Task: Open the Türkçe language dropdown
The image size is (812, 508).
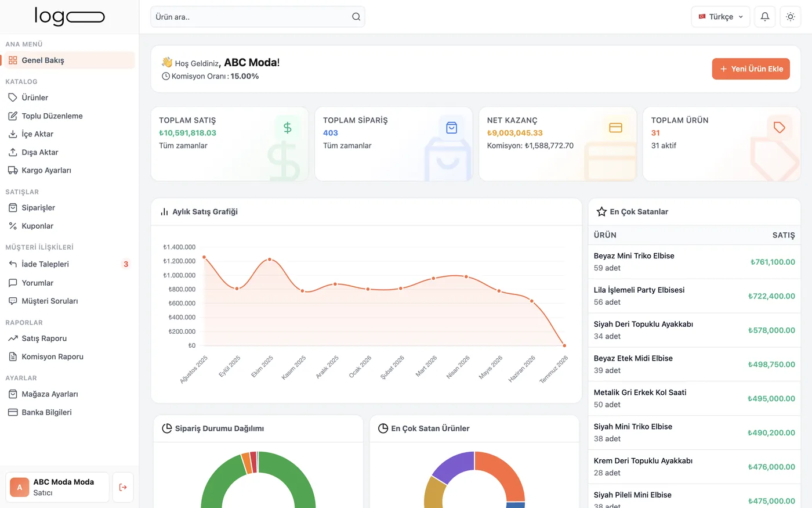Action: tap(720, 17)
